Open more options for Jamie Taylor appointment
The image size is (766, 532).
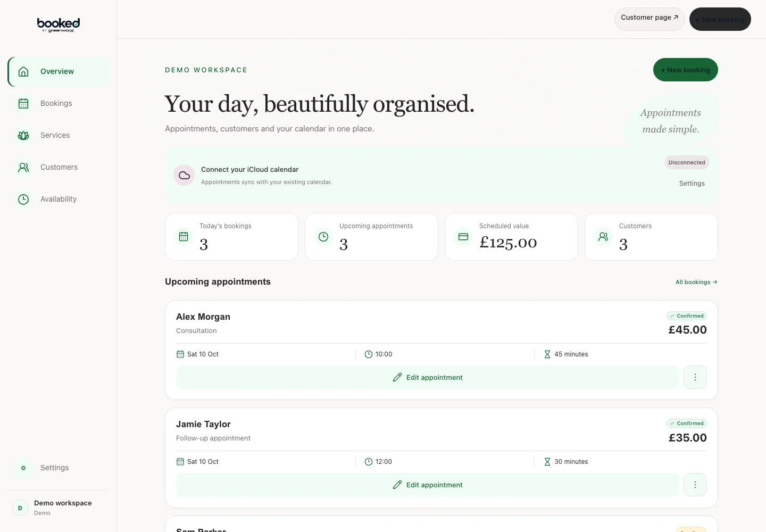point(695,485)
